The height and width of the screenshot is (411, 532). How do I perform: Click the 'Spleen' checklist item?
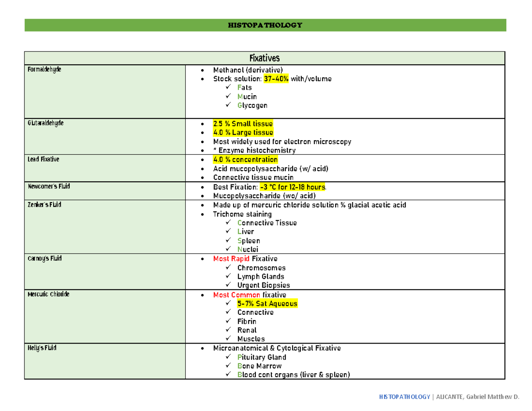[x=249, y=241]
